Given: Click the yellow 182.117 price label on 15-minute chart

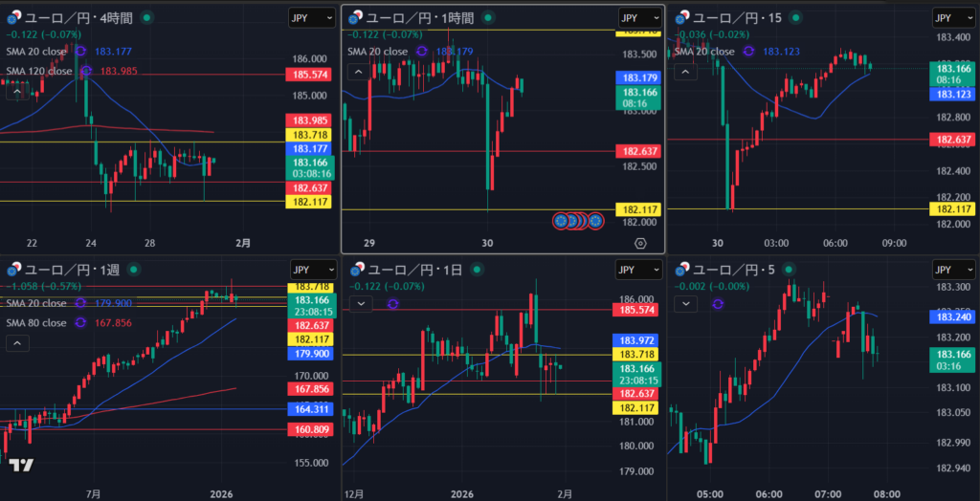Looking at the screenshot, I should pos(954,208).
